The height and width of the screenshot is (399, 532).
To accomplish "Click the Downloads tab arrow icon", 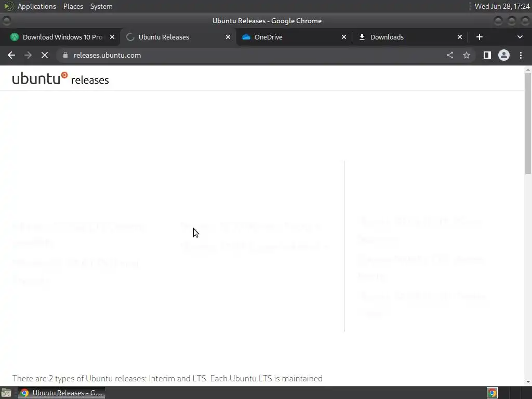I will pos(362,37).
